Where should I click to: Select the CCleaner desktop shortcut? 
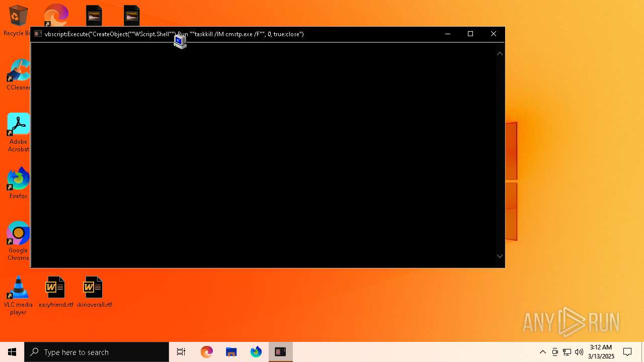tap(18, 75)
